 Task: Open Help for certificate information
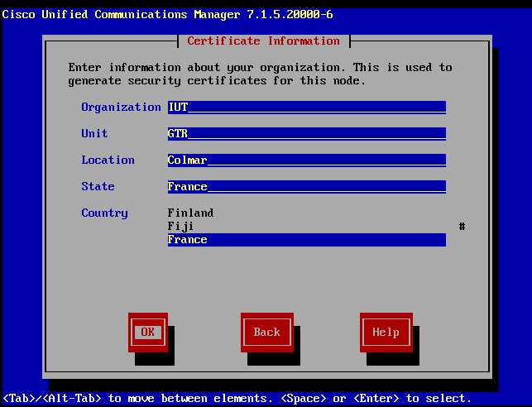(386, 333)
